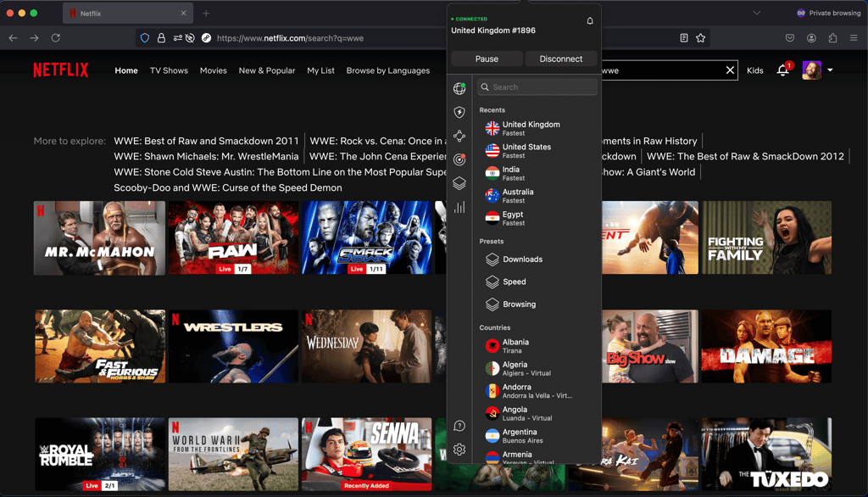The height and width of the screenshot is (497, 868).
Task: Bookmark this page with the star icon
Action: [701, 37]
